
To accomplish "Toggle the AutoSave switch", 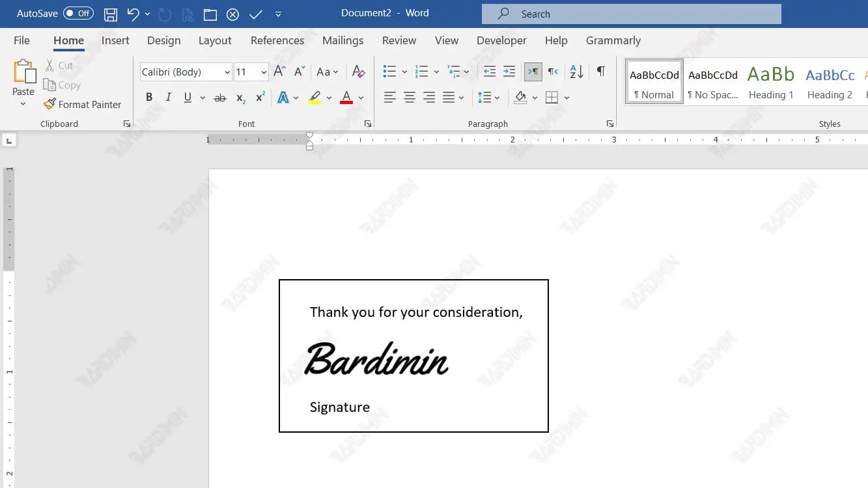I will [x=78, y=14].
